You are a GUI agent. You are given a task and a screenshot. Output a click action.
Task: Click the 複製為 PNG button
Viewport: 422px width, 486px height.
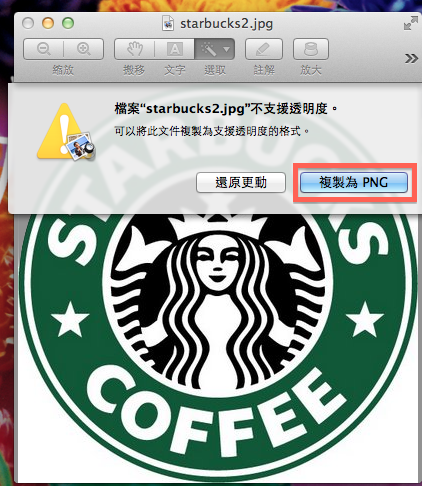354,182
